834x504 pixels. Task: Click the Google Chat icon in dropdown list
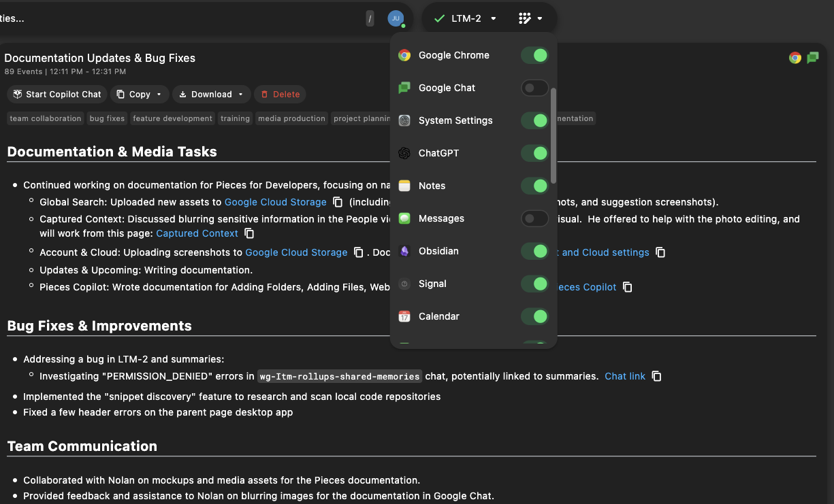pyautogui.click(x=404, y=88)
